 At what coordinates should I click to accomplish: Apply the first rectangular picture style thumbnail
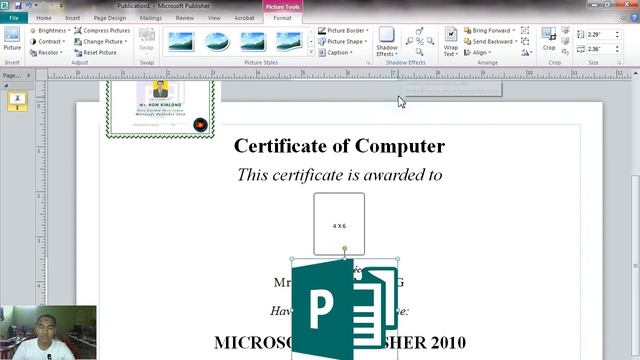[x=181, y=42]
